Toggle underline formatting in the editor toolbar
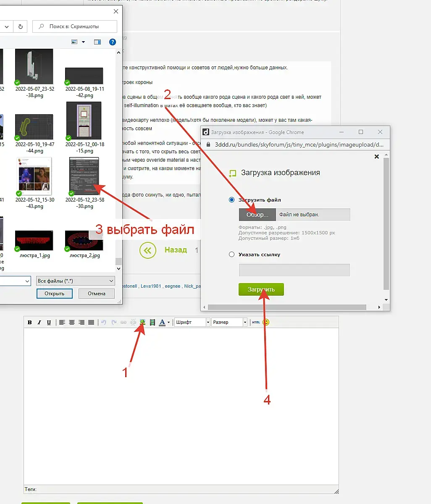This screenshot has width=431, height=504. pos(49,323)
